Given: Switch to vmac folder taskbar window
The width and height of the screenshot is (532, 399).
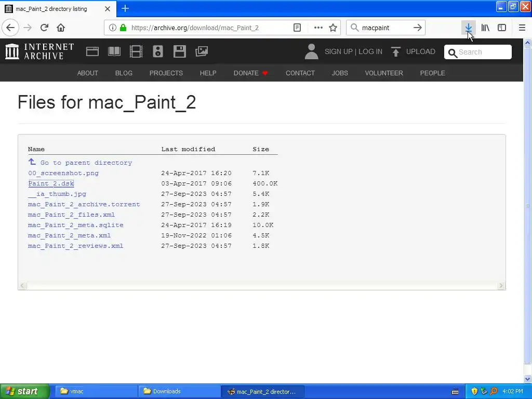Looking at the screenshot, I should pyautogui.click(x=96, y=391).
